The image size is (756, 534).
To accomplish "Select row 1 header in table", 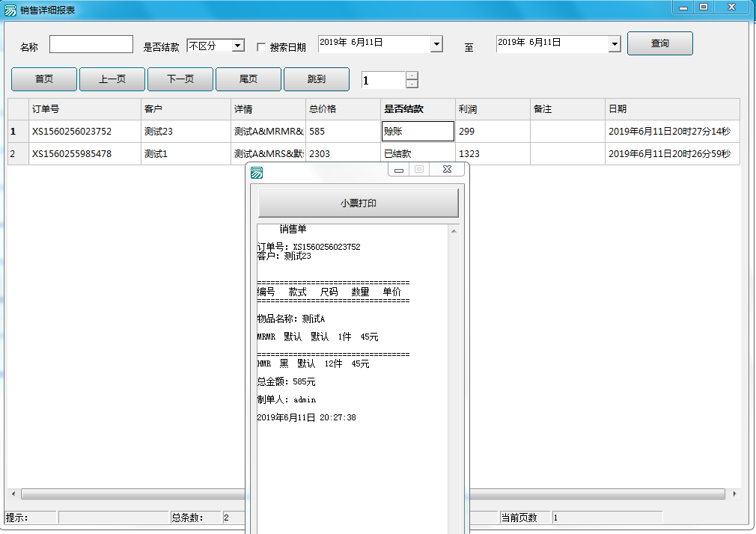I will [x=18, y=132].
